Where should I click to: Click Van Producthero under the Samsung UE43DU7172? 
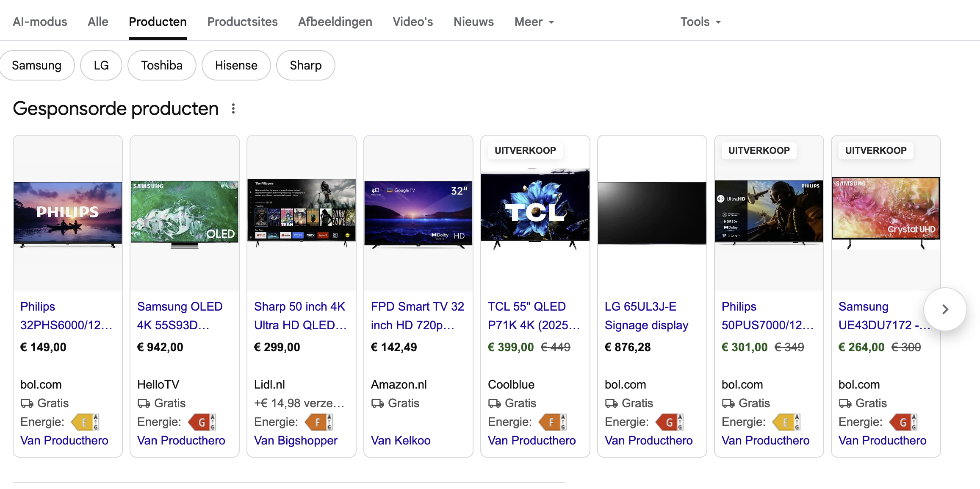[x=883, y=441]
